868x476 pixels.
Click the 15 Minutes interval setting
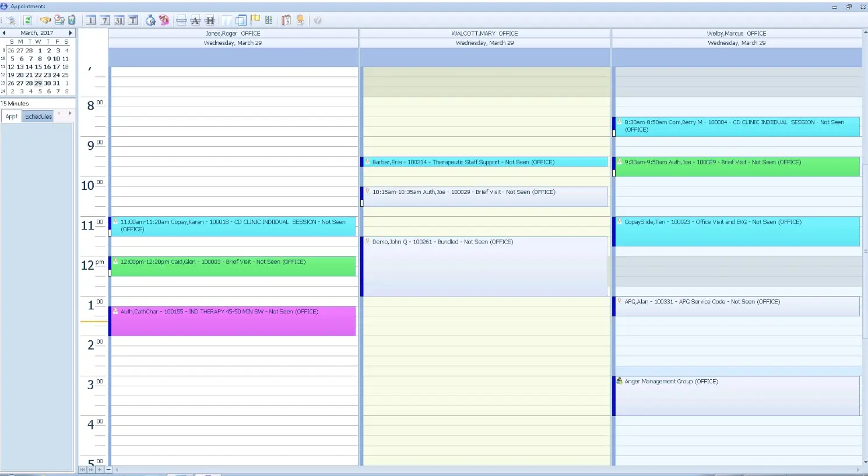[x=13, y=103]
